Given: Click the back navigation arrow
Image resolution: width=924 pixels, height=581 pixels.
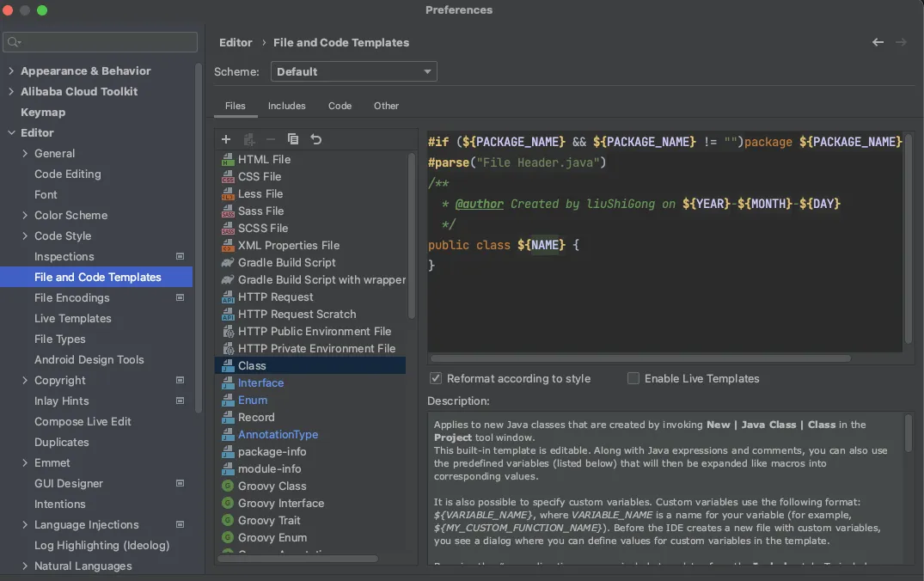Looking at the screenshot, I should point(878,42).
